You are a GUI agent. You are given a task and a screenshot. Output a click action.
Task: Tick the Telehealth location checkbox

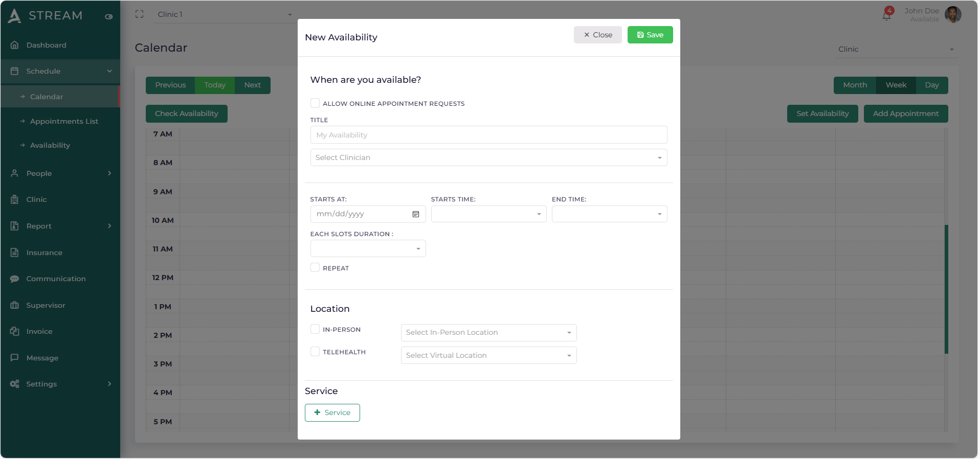tap(315, 352)
